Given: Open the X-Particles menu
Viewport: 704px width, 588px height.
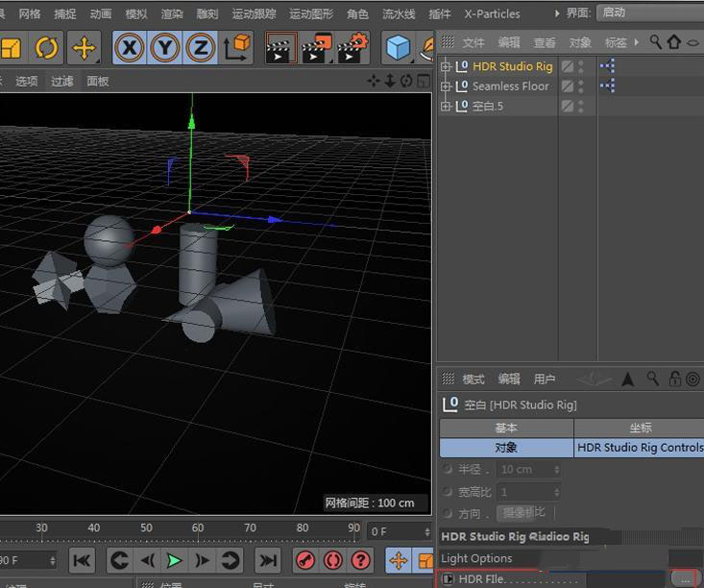Looking at the screenshot, I should tap(492, 13).
